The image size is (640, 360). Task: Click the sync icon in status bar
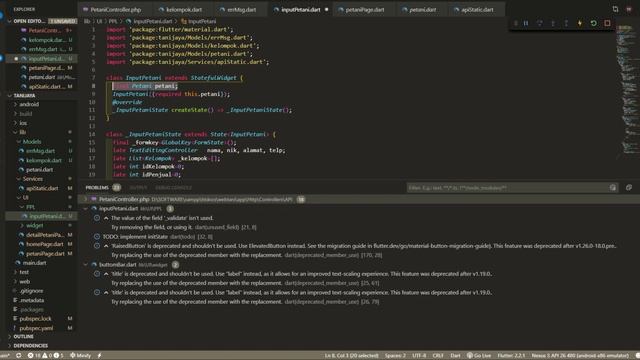click(x=18, y=356)
